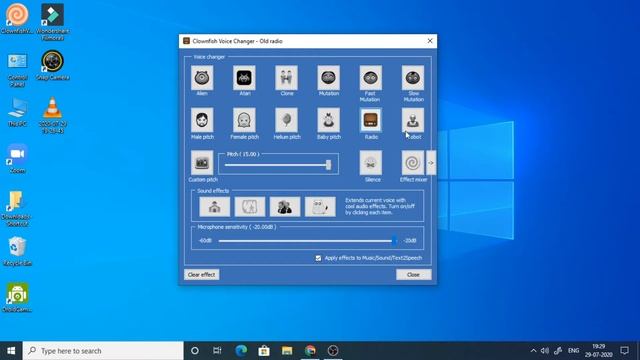Activate the Male pitch voice
Viewport: 640px width, 360px height.
click(x=202, y=120)
